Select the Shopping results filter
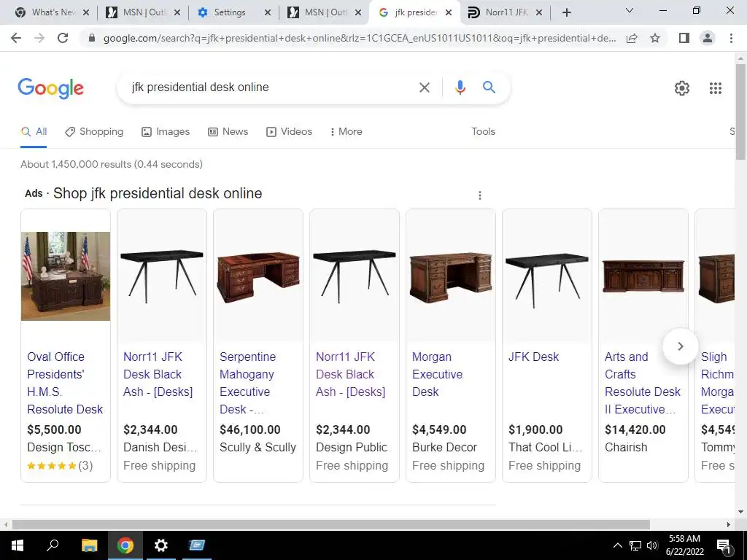This screenshot has height=560, width=747. (94, 132)
